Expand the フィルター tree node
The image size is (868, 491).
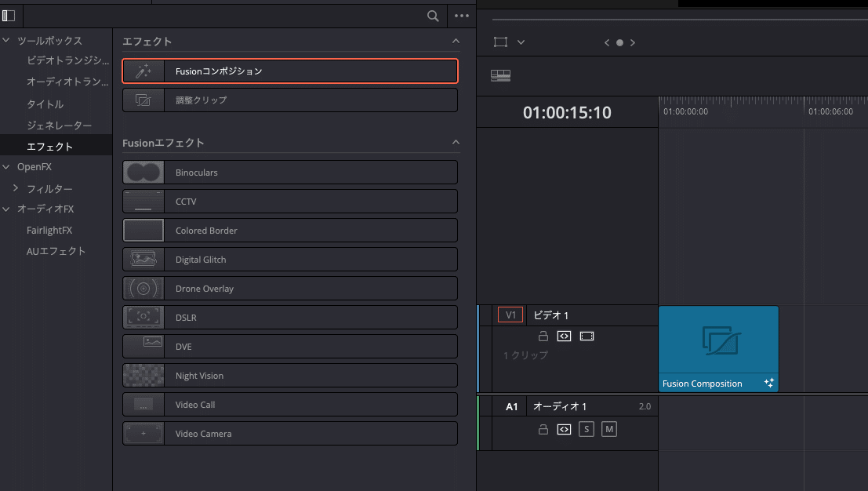click(16, 188)
